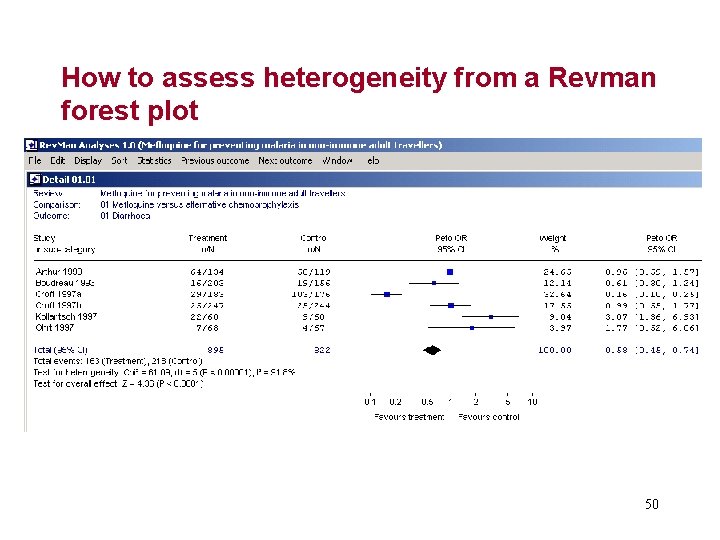Click the Croft 1997a blue square marker
Viewport: 720px width, 540px height.
(387, 294)
